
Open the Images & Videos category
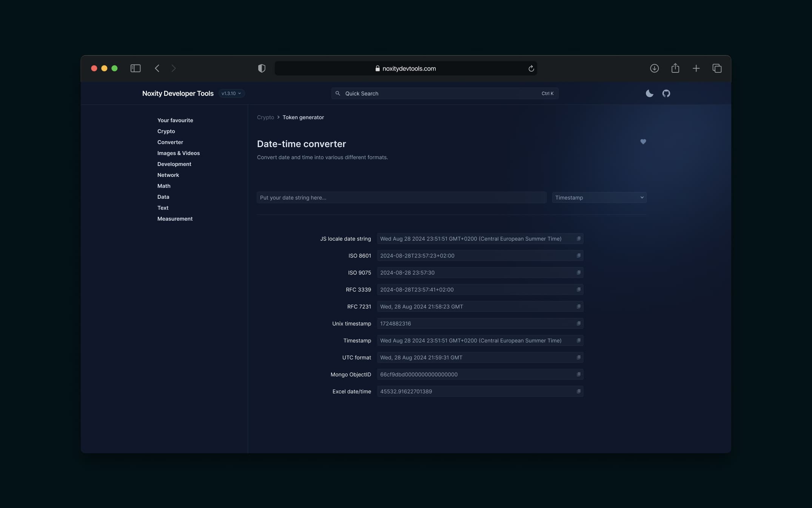tap(179, 153)
